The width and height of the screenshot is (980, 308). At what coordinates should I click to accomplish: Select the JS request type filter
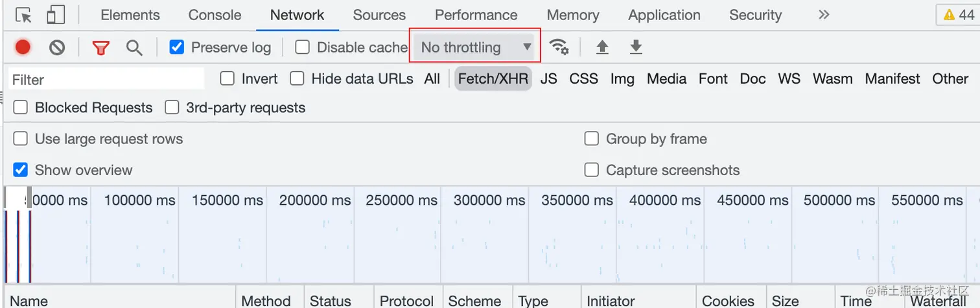(548, 78)
